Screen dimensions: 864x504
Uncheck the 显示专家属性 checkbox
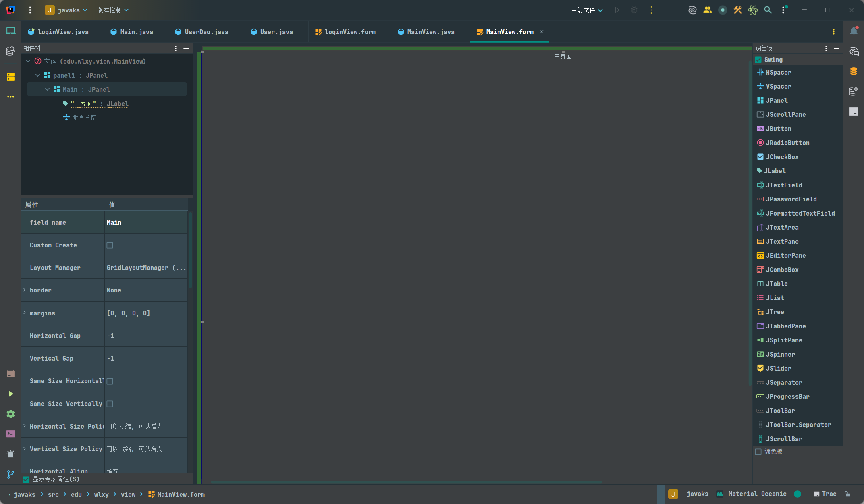click(x=26, y=479)
